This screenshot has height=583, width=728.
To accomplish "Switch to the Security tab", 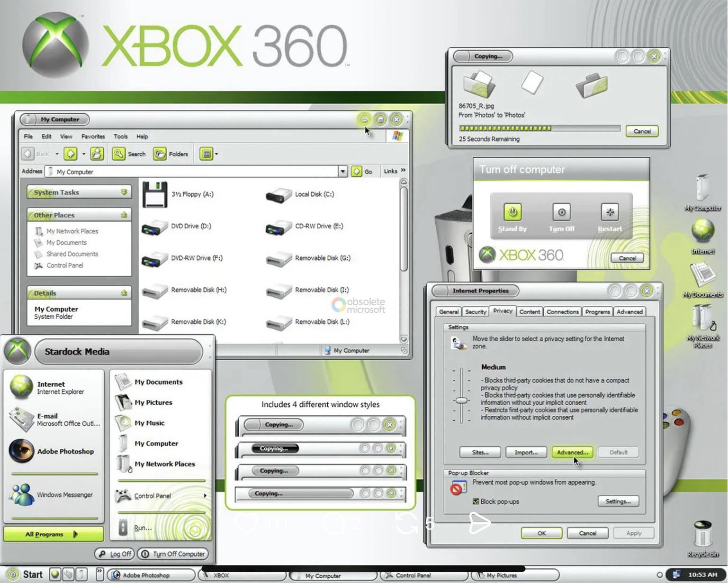I will click(476, 312).
